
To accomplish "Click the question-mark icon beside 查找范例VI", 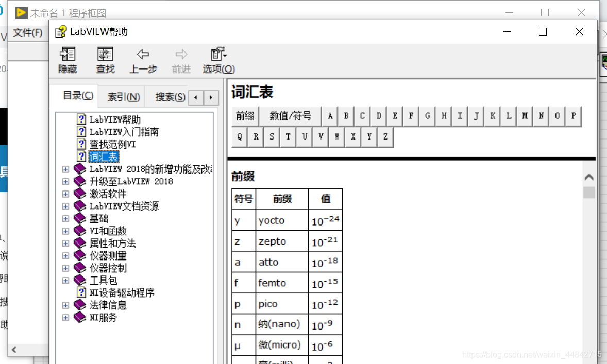I will coord(81,144).
